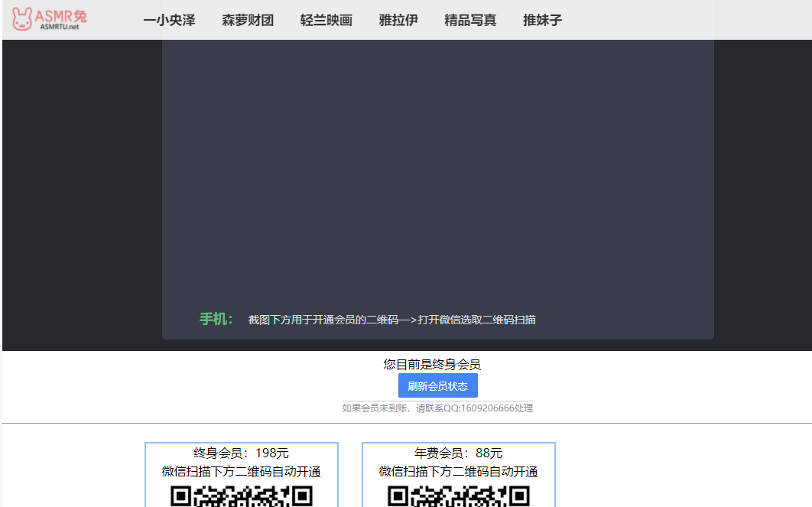
Task: Select the 雅拉伊 navigation item
Action: point(398,20)
